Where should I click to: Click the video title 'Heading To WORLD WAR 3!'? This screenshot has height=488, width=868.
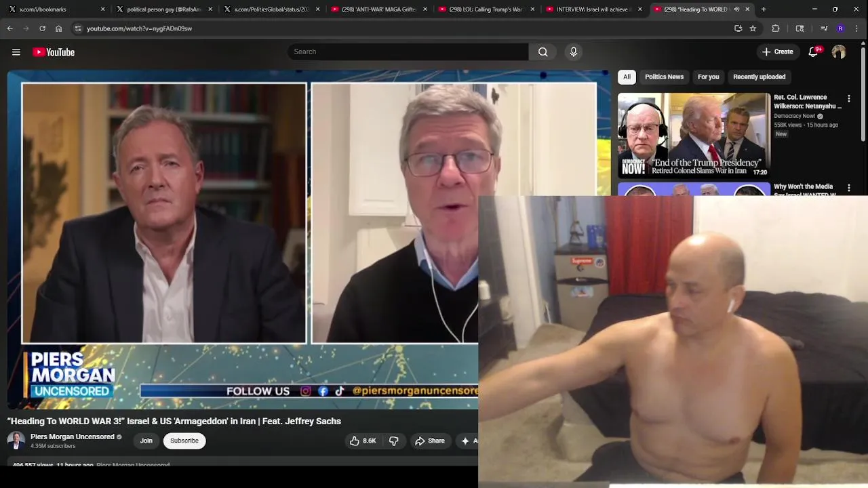point(174,421)
